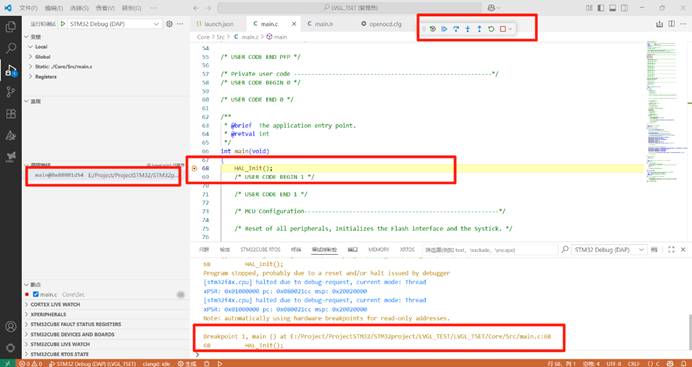692x367 pixels.
Task: Open the XRTOS panel tab
Action: (x=407, y=250)
